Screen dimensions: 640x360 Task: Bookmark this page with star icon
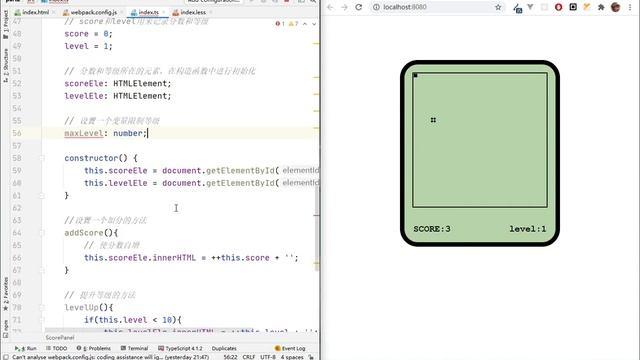pyautogui.click(x=498, y=7)
